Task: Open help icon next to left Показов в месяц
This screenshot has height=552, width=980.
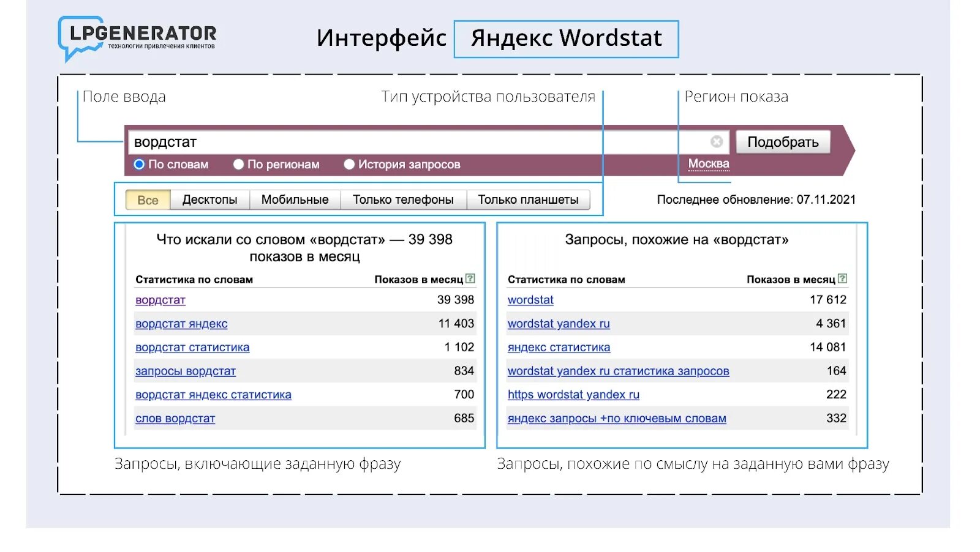Action: (470, 278)
